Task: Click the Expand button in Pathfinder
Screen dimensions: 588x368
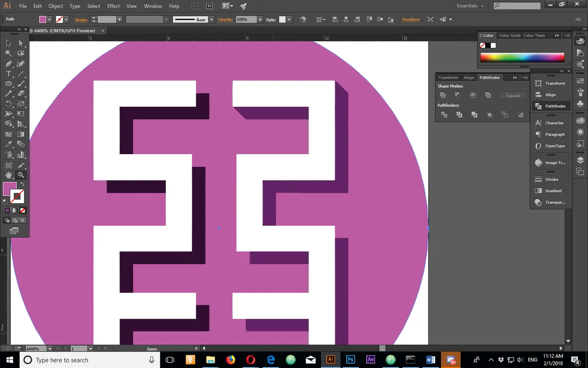Action: (x=513, y=95)
